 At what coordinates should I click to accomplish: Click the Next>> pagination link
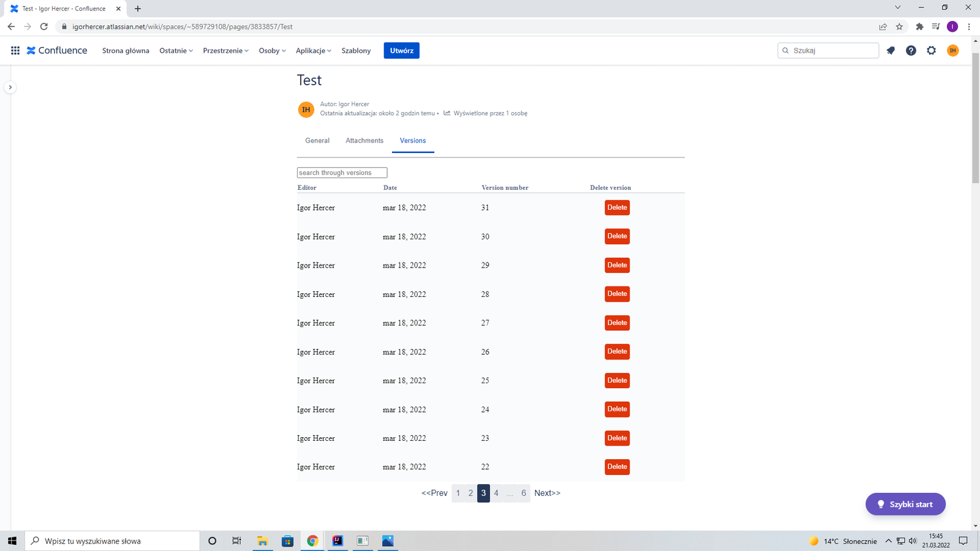(547, 493)
